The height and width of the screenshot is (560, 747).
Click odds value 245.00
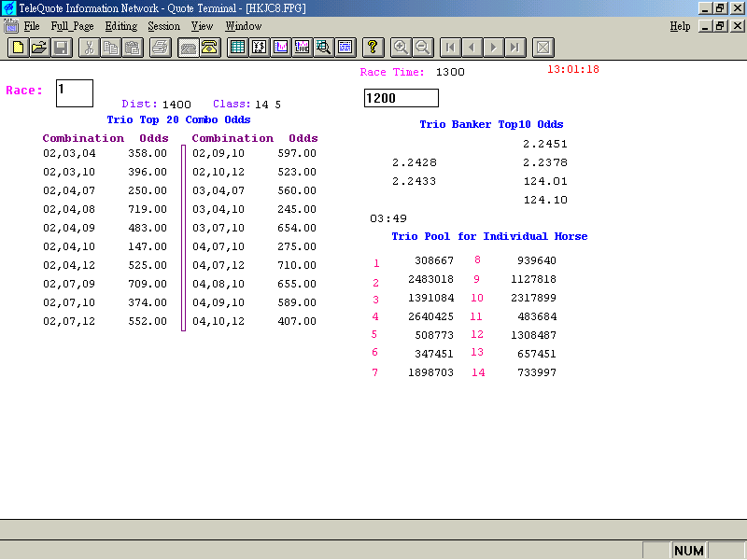[297, 209]
